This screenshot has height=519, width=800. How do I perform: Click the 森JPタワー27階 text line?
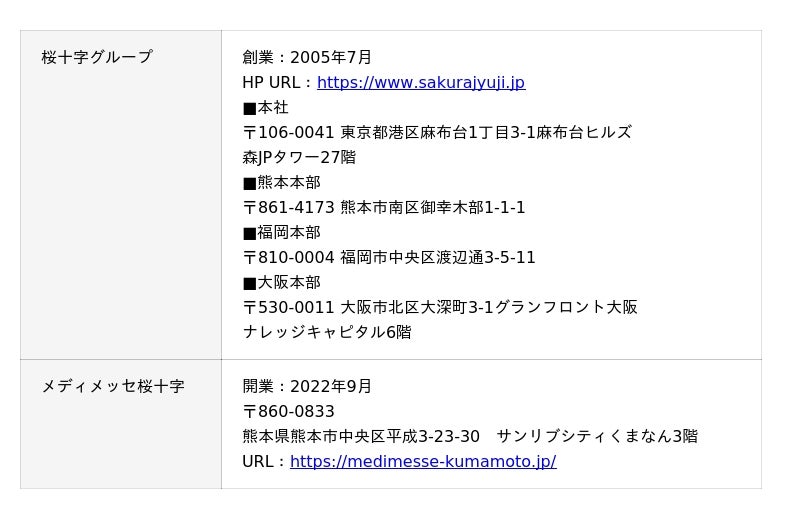tap(299, 158)
